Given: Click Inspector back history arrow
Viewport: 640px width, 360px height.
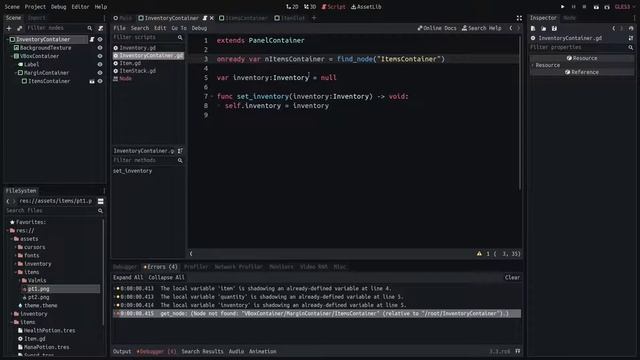Looking at the screenshot, I should 614,29.
